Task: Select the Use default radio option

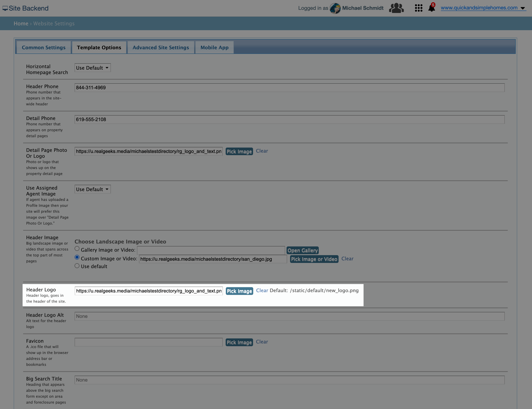Action: pos(77,266)
